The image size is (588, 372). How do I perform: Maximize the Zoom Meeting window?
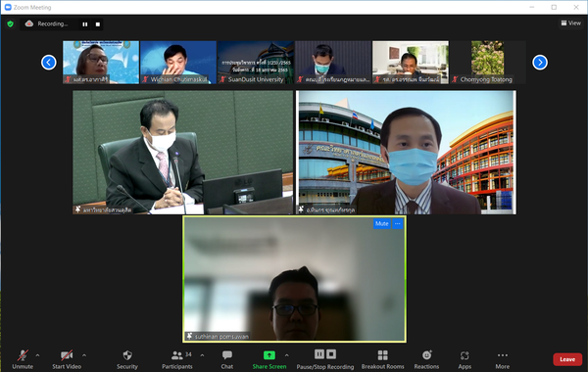coord(554,7)
